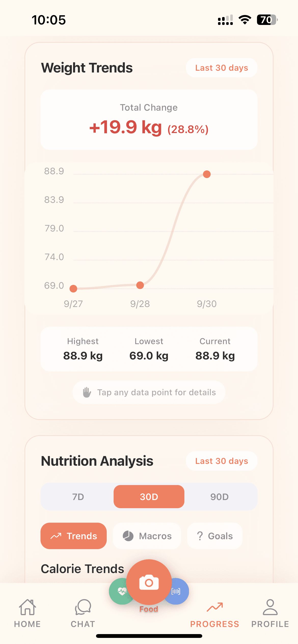
Task: Select the 30D range segment
Action: click(x=149, y=497)
